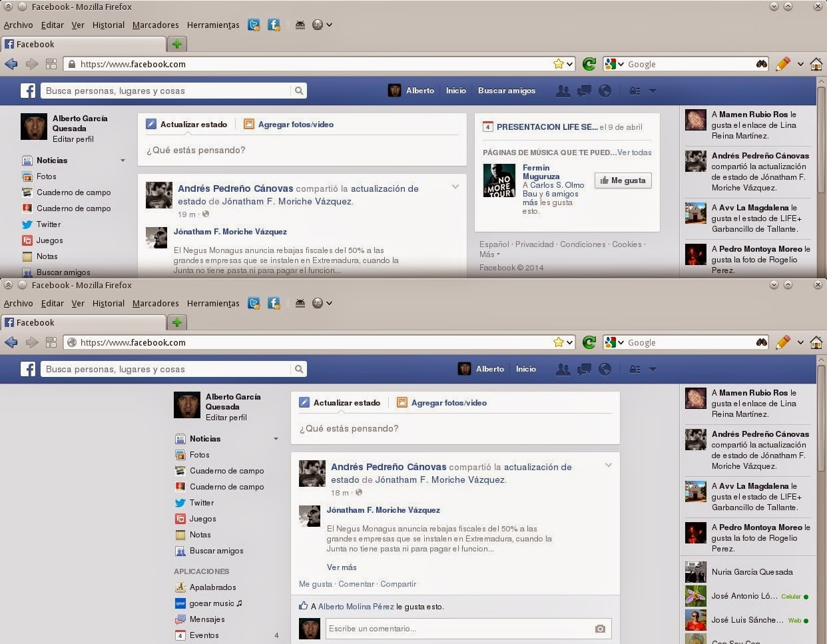Open messages icon in the upper window
This screenshot has height=644, width=827.
[x=584, y=91]
